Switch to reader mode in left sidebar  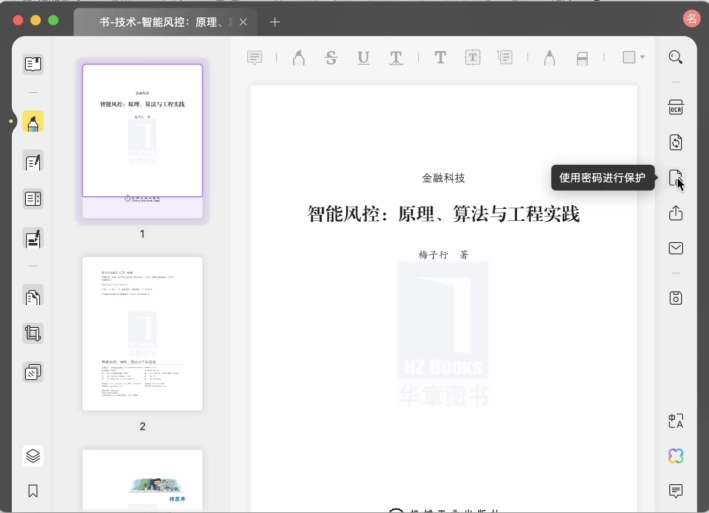coord(33,64)
